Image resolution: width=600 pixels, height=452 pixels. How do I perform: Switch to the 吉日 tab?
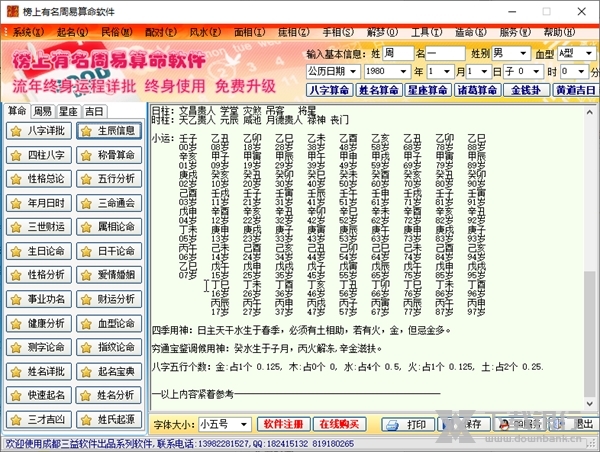pyautogui.click(x=94, y=111)
